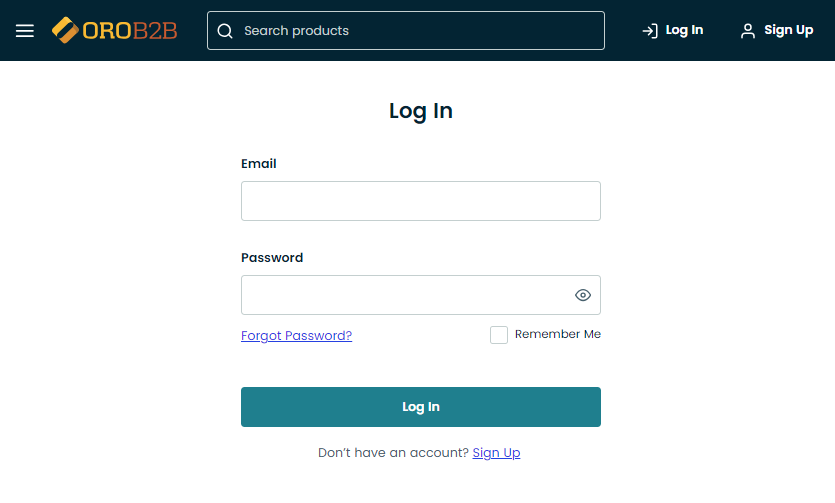The image size is (835, 503).
Task: Click the OROB2B wordmark text
Action: point(130,31)
